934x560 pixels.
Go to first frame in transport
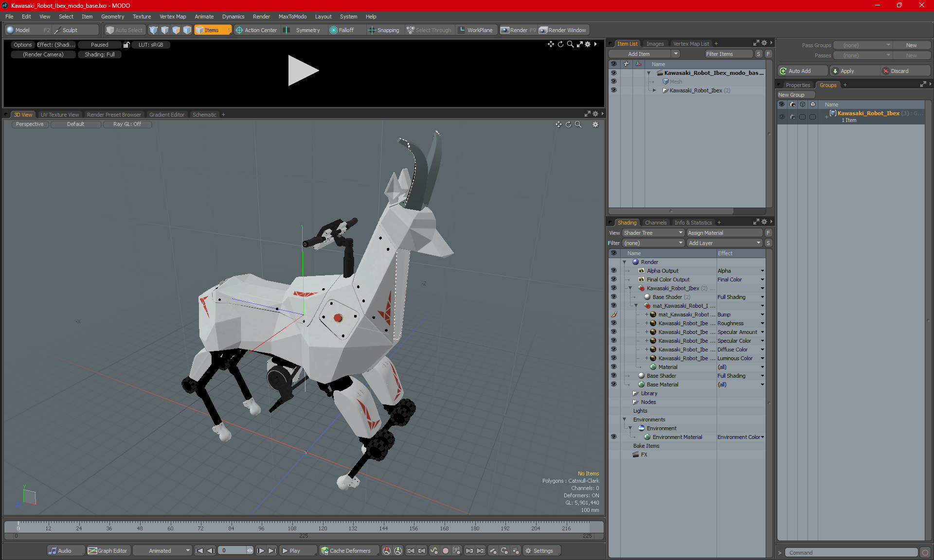[199, 551]
